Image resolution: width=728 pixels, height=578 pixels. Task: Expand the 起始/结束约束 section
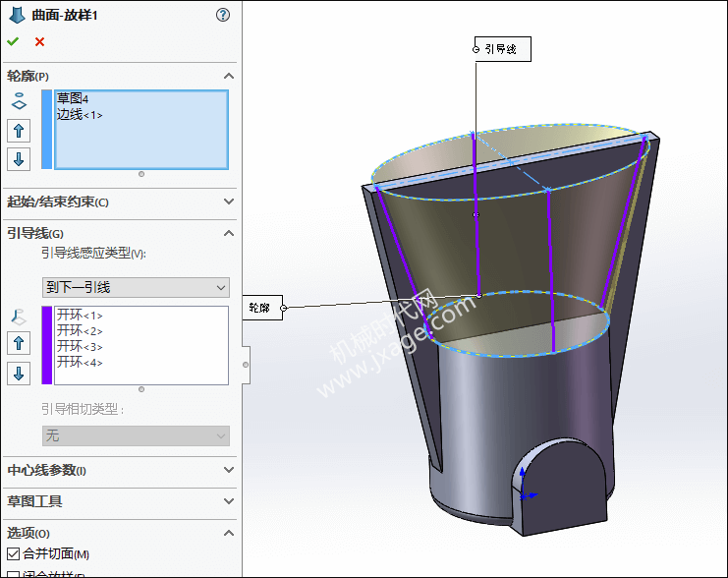228,202
